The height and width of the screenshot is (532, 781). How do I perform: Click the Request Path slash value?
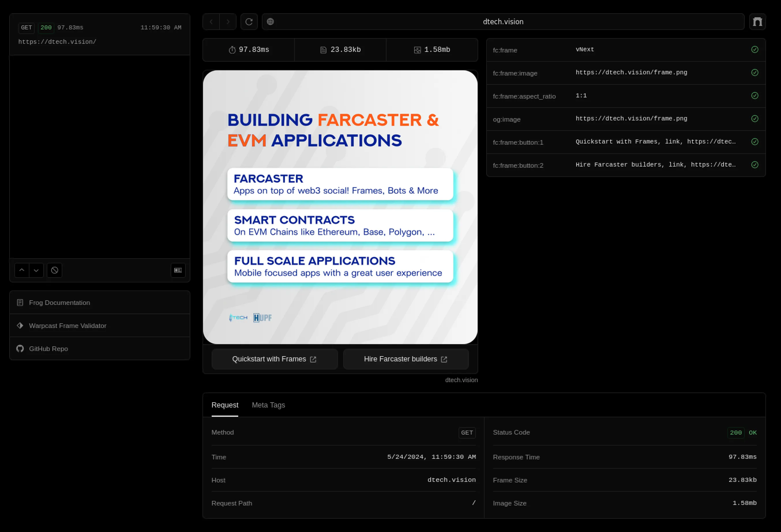pos(474,503)
